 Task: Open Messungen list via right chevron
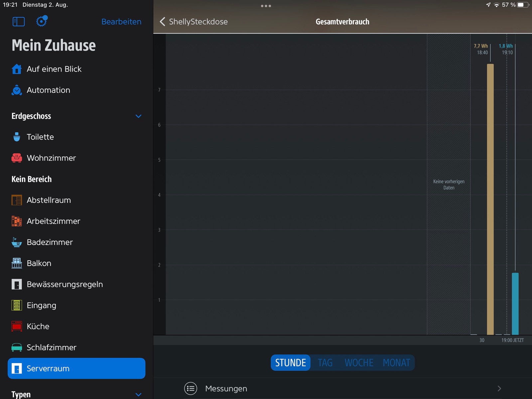coord(499,388)
